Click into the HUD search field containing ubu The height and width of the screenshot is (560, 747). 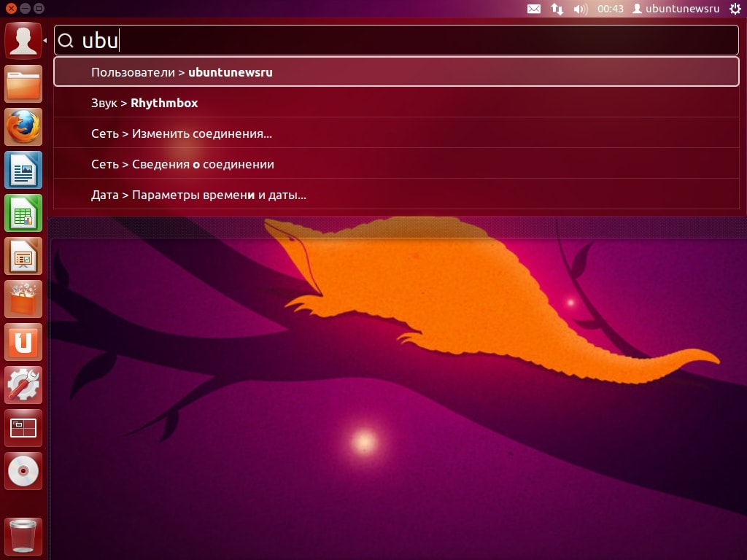[x=396, y=40]
